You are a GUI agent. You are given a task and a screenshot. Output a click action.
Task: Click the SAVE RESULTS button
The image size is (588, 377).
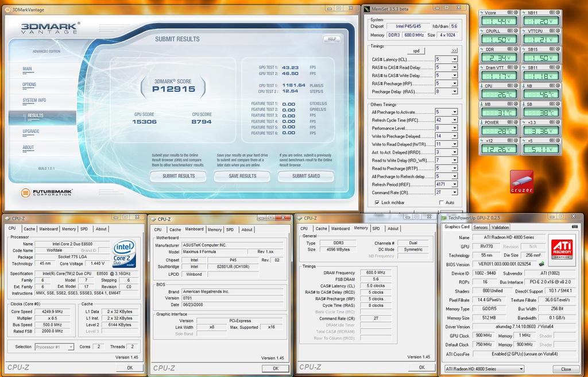tap(242, 176)
